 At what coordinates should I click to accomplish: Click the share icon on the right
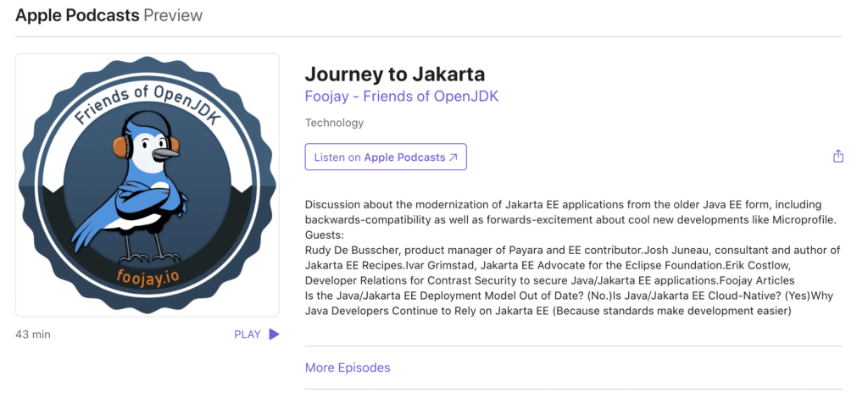pyautogui.click(x=838, y=157)
